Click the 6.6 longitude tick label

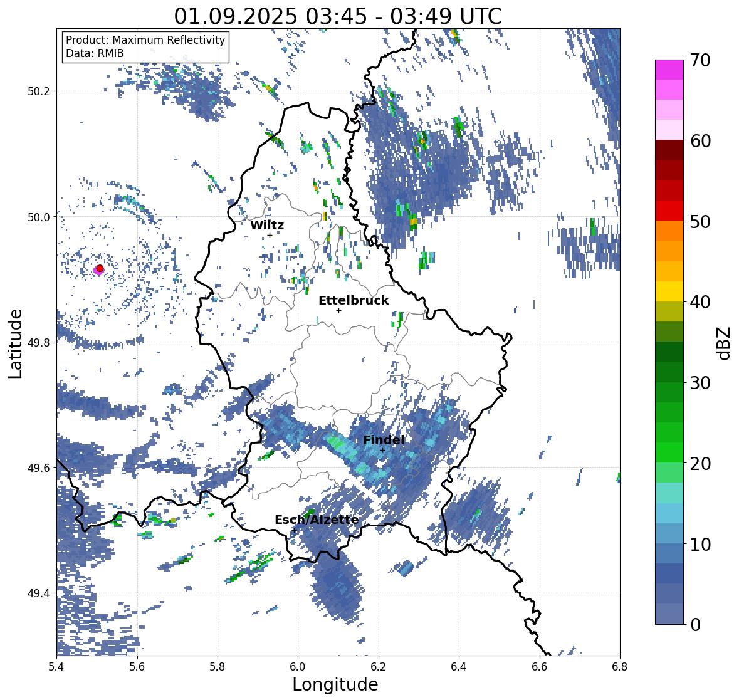(539, 667)
